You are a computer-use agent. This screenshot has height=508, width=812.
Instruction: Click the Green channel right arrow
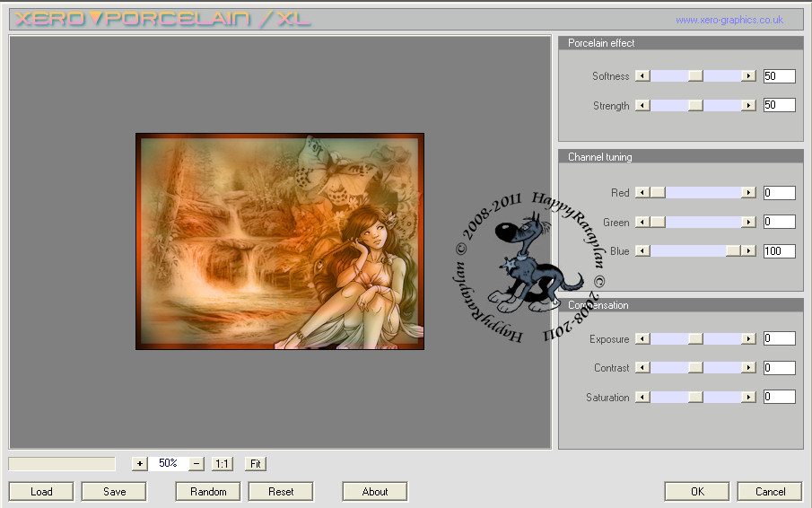(748, 222)
